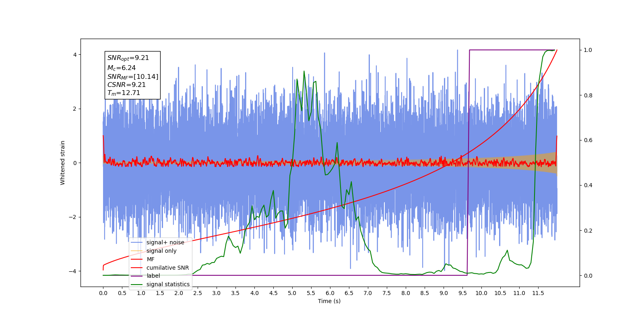Click the x-axis tick label 7.5
644x322 pixels.
click(x=387, y=293)
